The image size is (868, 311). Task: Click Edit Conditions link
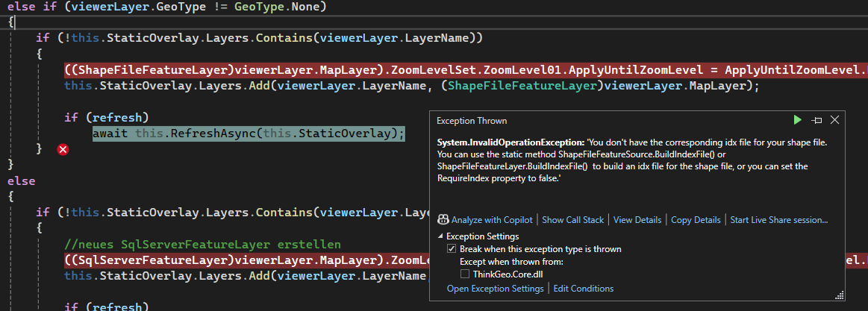(584, 289)
